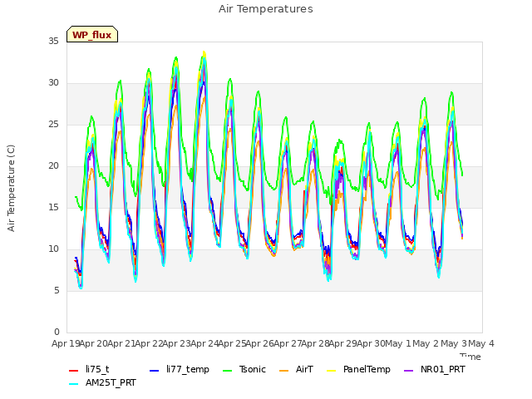Click the purple NR01_PRT legend swatch
This screenshot has width=532, height=399.
(409, 371)
